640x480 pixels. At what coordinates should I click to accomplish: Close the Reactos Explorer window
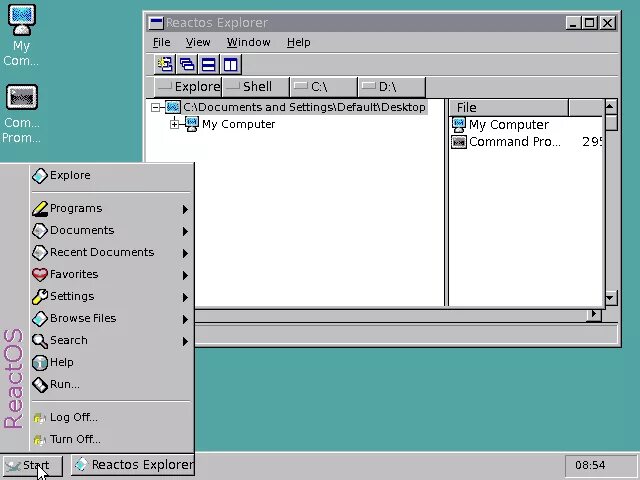point(607,23)
